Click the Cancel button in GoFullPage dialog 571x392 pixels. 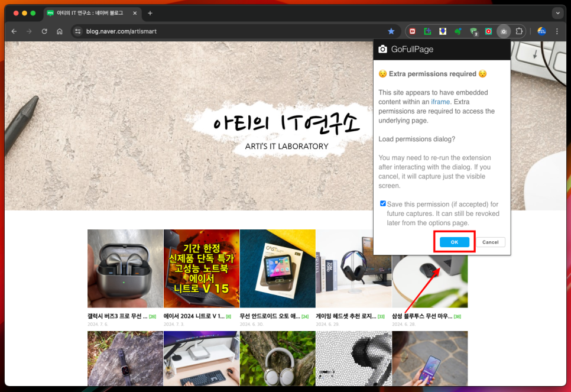[490, 242]
